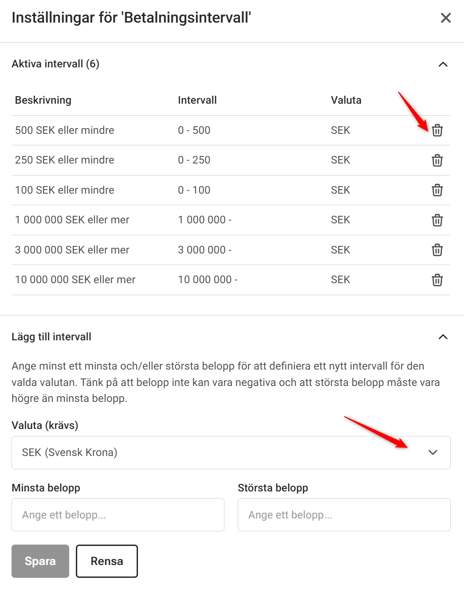Image resolution: width=464 pixels, height=596 pixels.
Task: Select the '10 000 000 -' interval cell
Action: coord(208,279)
